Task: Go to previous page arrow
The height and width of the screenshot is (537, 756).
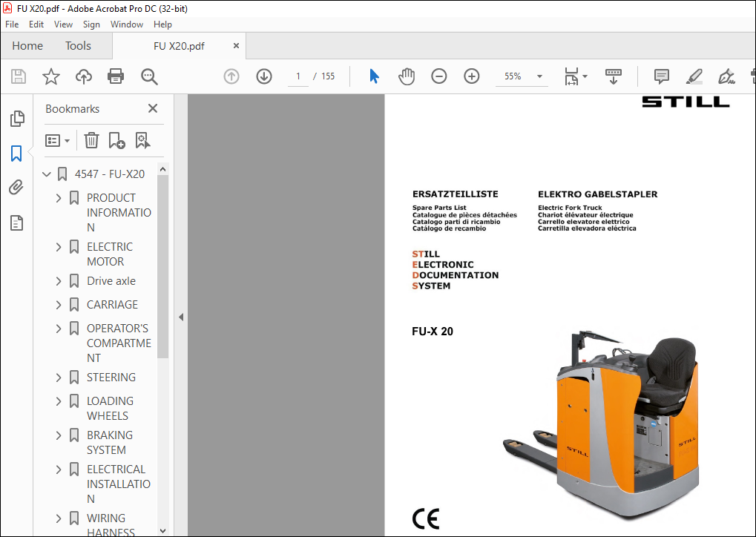Action: (231, 76)
